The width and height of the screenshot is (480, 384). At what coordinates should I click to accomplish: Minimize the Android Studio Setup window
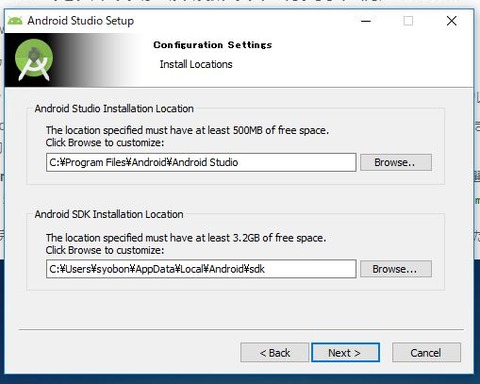tap(366, 21)
